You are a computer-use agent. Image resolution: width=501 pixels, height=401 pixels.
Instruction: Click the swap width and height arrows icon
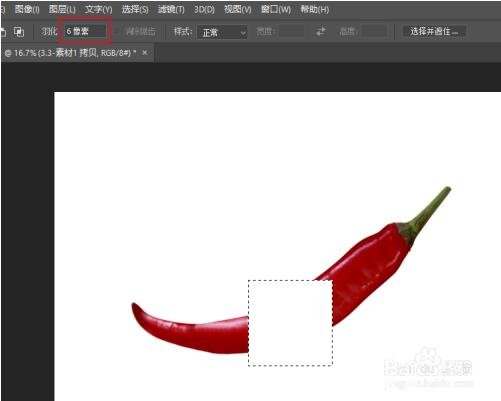point(321,32)
